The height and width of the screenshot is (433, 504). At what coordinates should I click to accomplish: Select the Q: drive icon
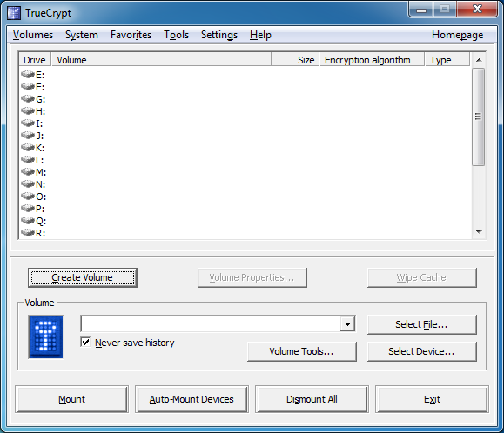28,221
